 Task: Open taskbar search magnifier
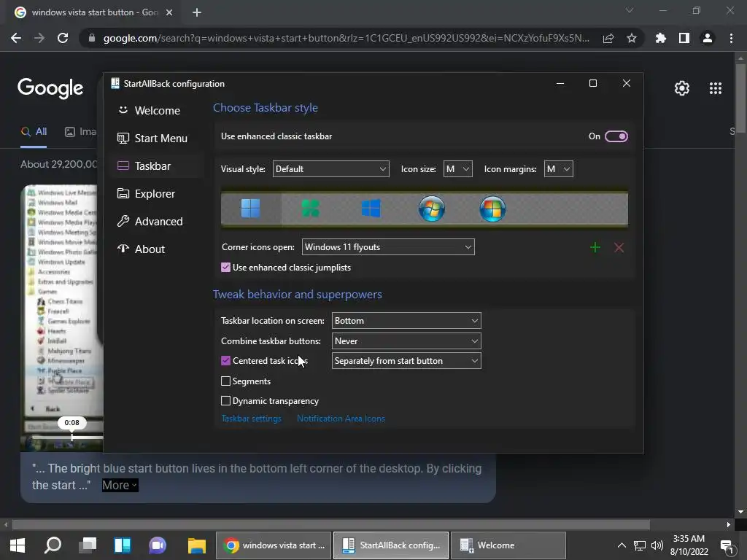pos(53,545)
